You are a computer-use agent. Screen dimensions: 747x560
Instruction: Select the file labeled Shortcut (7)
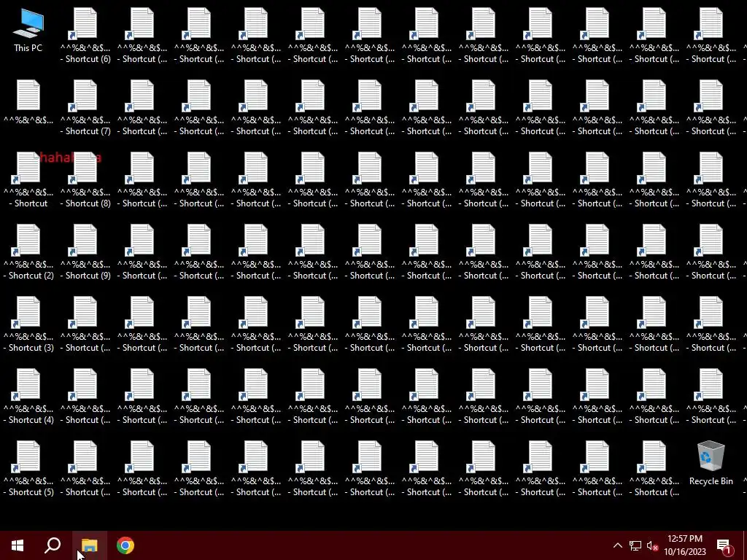[85, 108]
